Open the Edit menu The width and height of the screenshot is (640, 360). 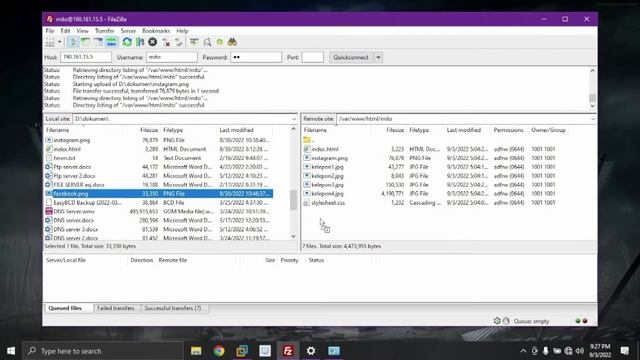tap(65, 31)
